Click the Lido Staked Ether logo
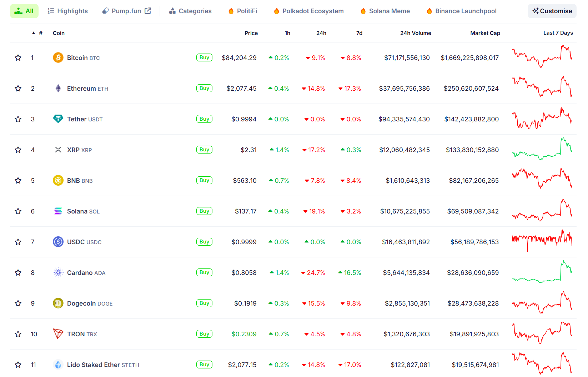This screenshot has height=377, width=588. click(x=58, y=365)
